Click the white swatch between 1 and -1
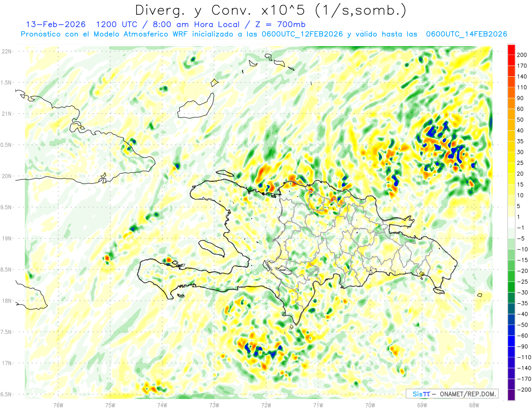This screenshot has width=532, height=411. point(511,222)
